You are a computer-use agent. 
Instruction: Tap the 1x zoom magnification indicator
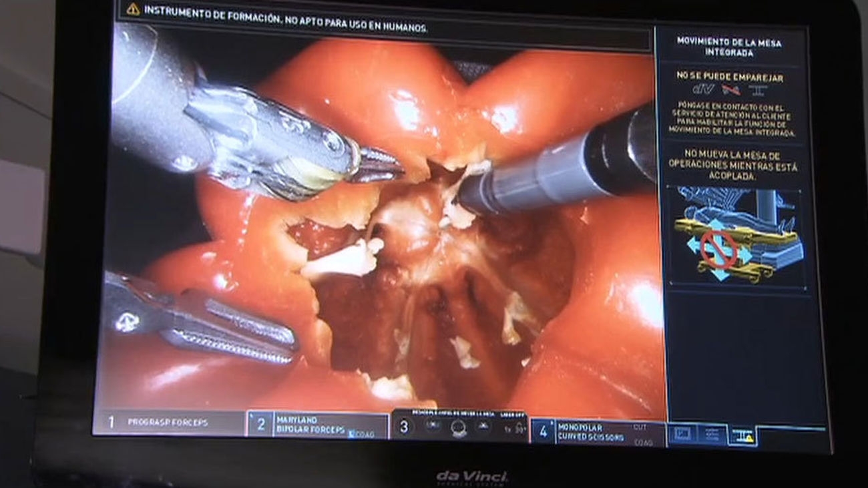tap(508, 429)
